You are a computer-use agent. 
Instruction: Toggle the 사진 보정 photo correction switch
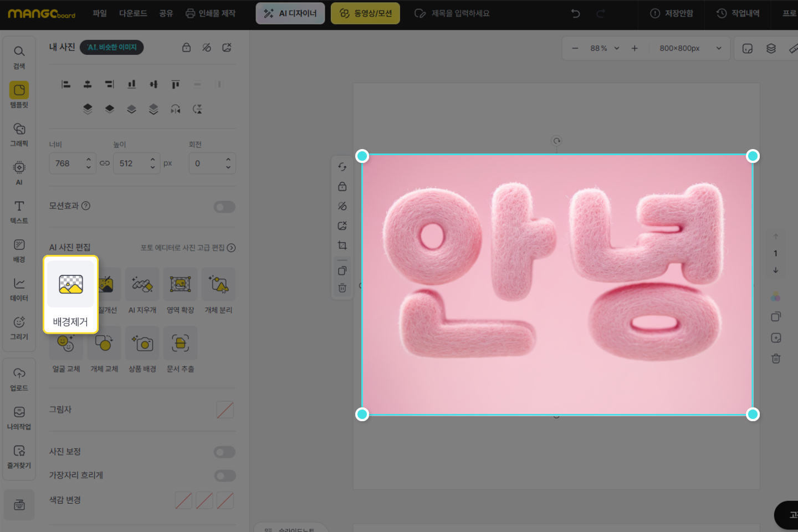click(224, 452)
